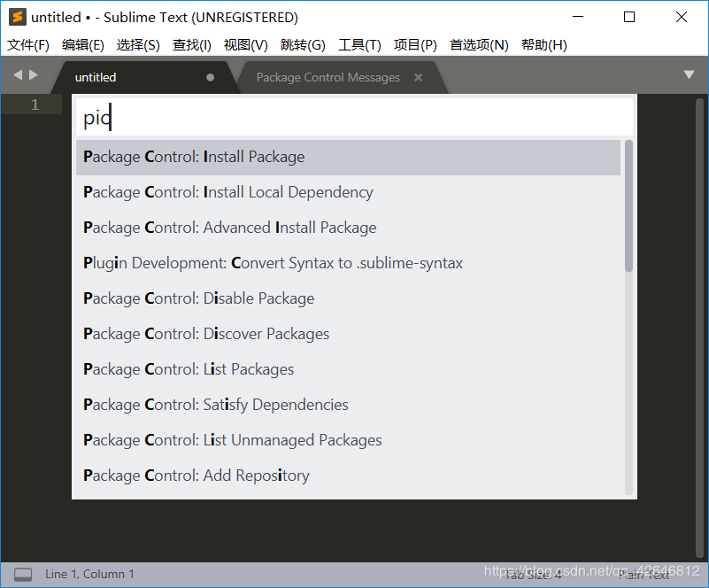
Task: Open the 视图(V) menu
Action: tap(245, 45)
